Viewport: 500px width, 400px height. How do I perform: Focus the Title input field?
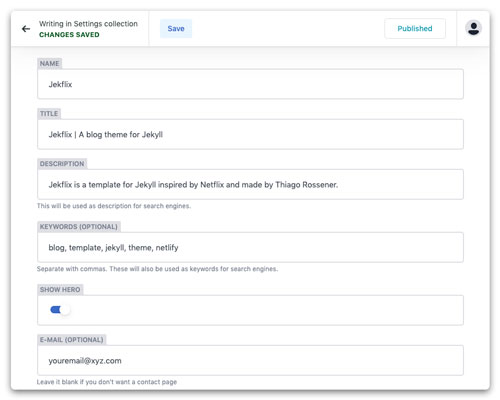pyautogui.click(x=250, y=134)
